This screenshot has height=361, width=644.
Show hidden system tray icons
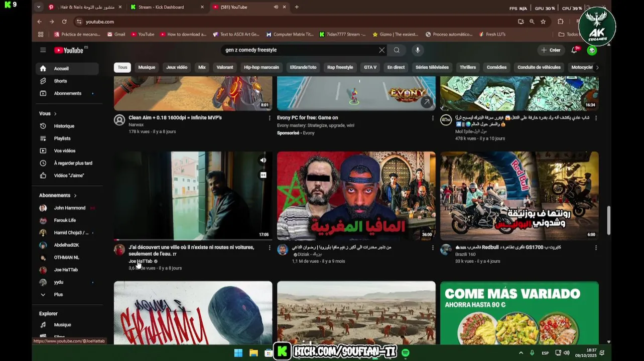pyautogui.click(x=521, y=353)
